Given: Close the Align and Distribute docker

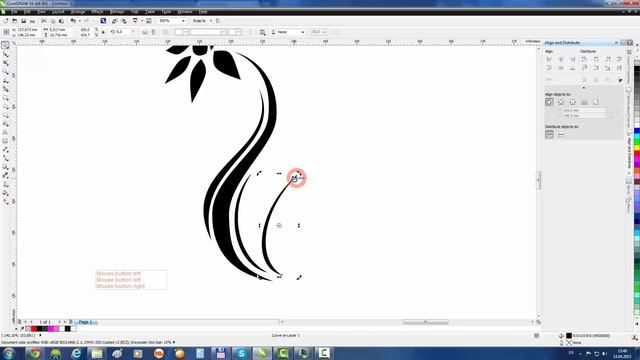Looking at the screenshot, I should click(x=630, y=42).
